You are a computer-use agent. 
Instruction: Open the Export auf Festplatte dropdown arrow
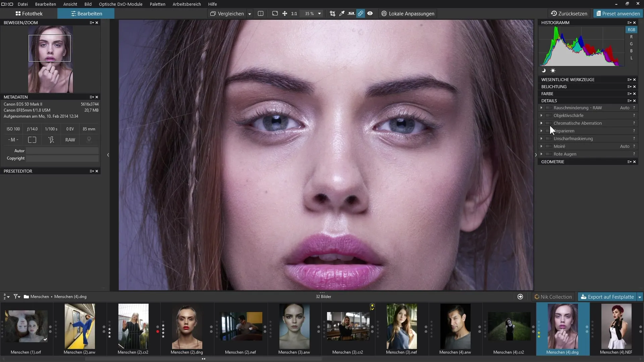tap(640, 297)
